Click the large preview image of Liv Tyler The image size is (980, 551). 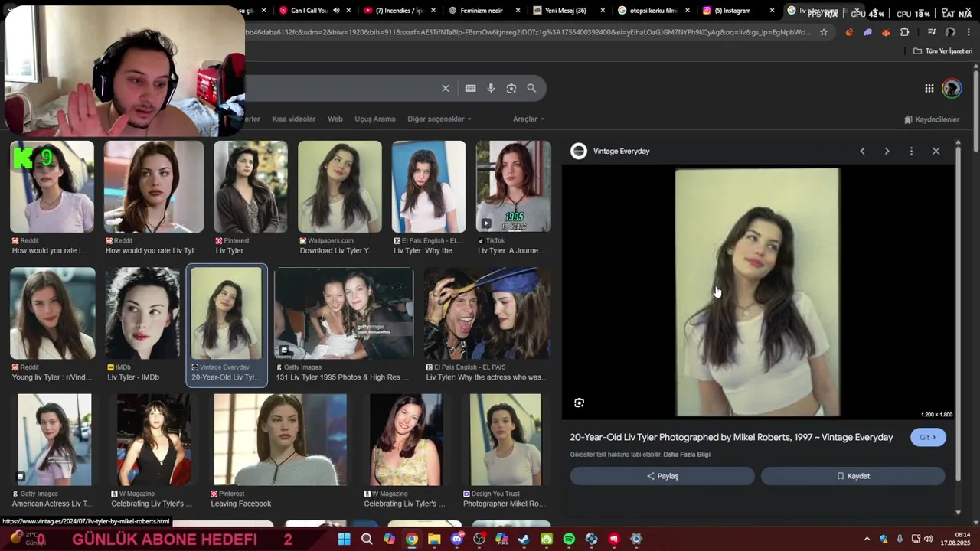(757, 293)
